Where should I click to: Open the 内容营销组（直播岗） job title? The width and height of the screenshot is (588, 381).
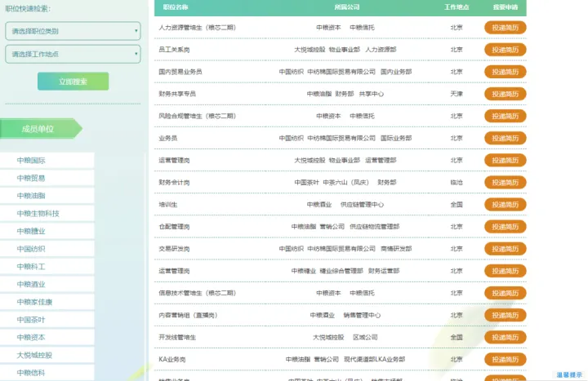tap(189, 315)
